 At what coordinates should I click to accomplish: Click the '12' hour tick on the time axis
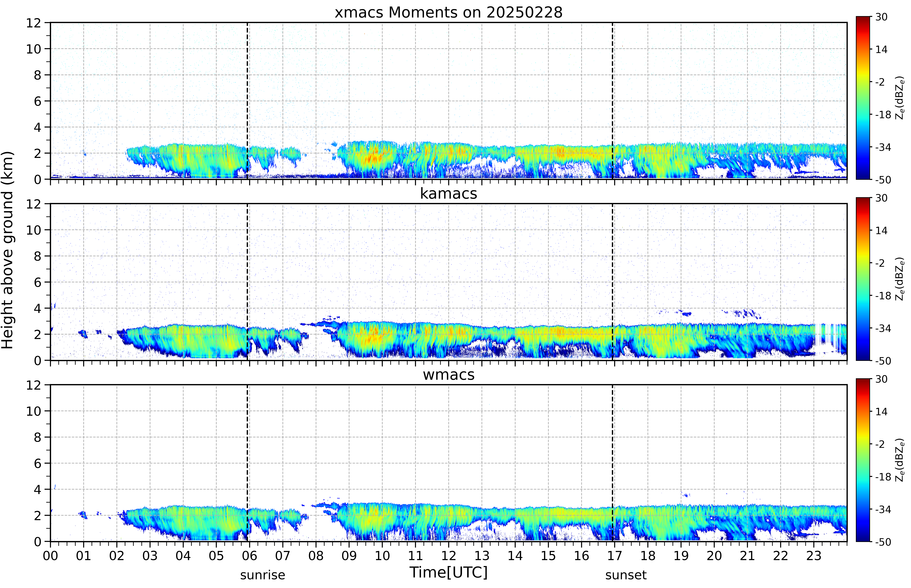[449, 556]
